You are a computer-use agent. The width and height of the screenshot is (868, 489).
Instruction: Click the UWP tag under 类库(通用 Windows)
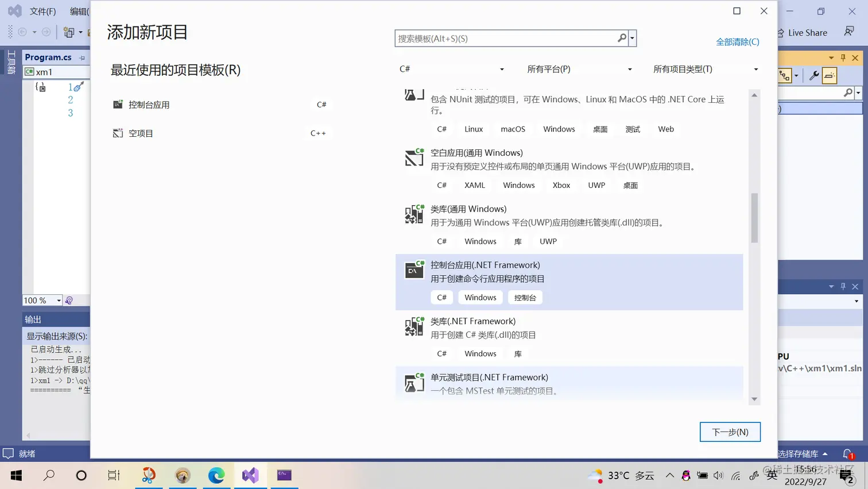(548, 241)
